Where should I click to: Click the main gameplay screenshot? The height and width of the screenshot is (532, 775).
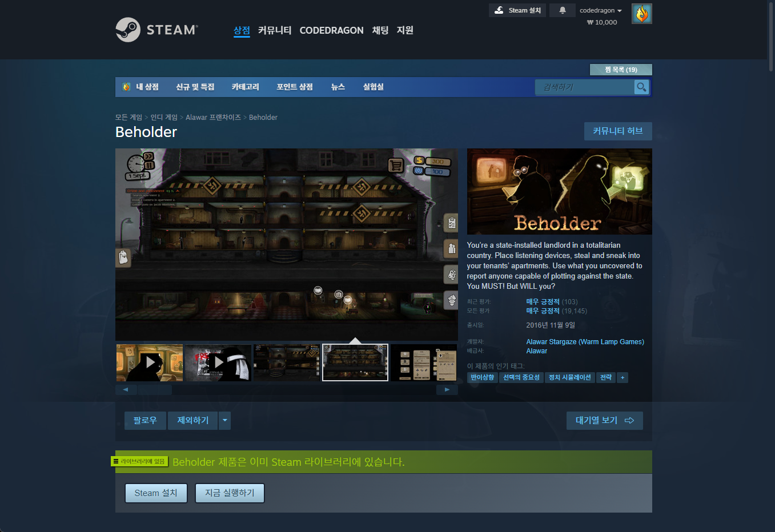[x=287, y=244]
